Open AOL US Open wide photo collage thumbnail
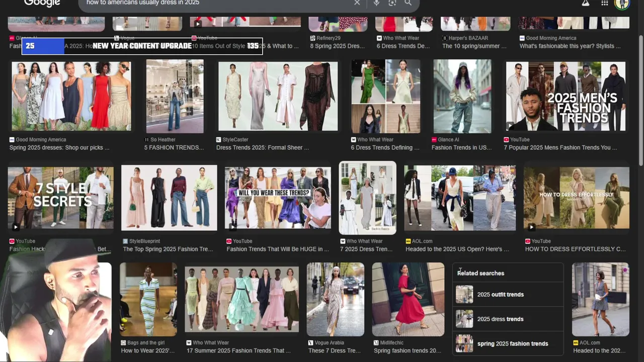This screenshot has height=362, width=644. 460,198
